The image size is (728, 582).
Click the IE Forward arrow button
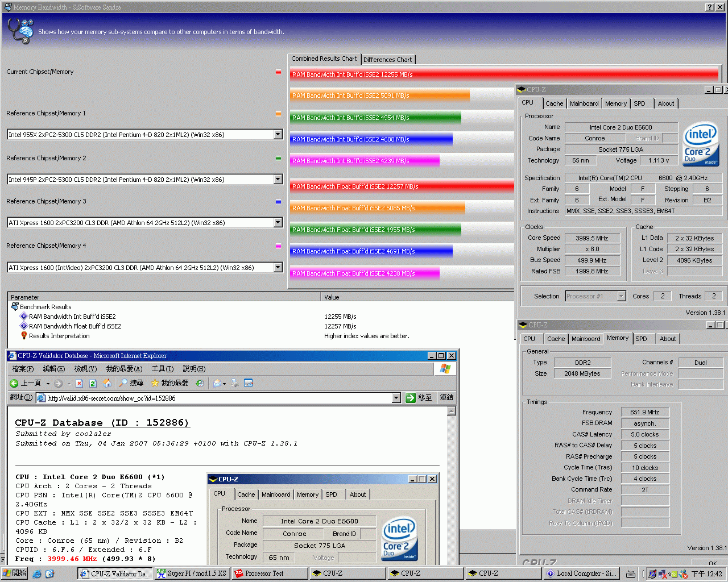tap(58, 383)
